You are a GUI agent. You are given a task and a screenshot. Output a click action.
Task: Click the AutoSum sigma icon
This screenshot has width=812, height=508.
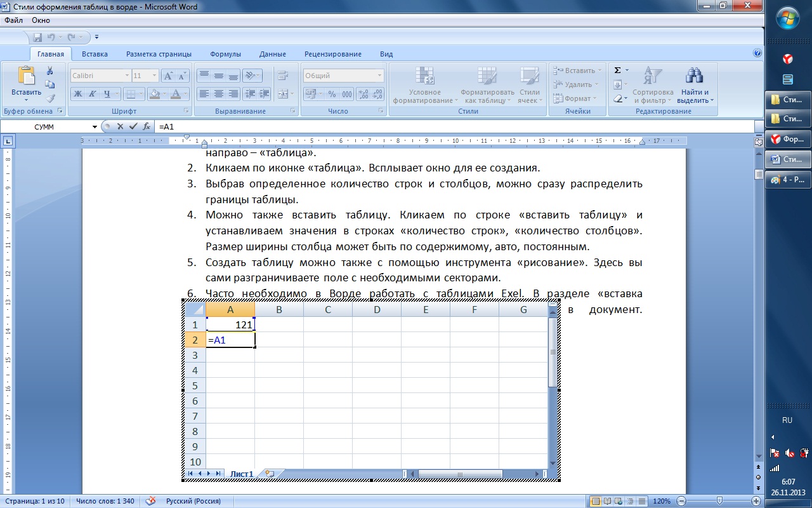pos(617,70)
